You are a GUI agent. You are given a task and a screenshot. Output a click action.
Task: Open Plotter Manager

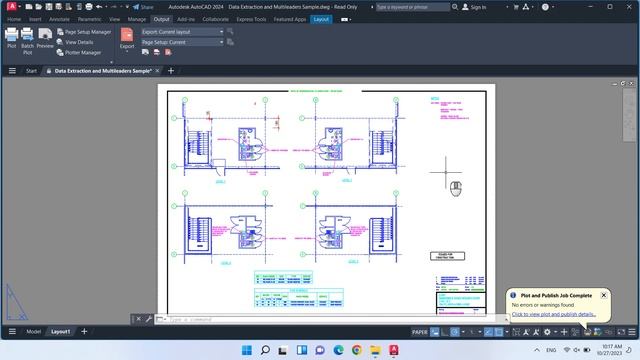(79, 53)
